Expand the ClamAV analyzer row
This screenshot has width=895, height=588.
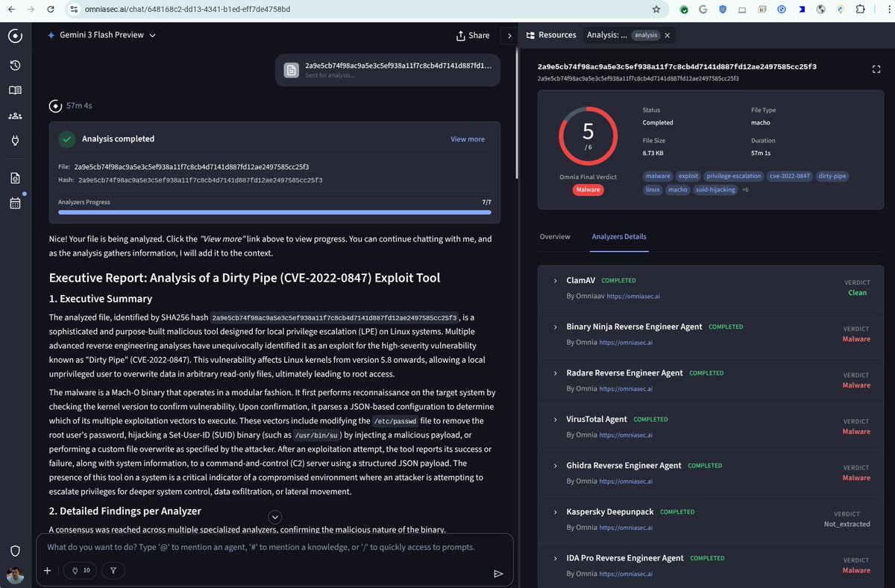pos(555,280)
